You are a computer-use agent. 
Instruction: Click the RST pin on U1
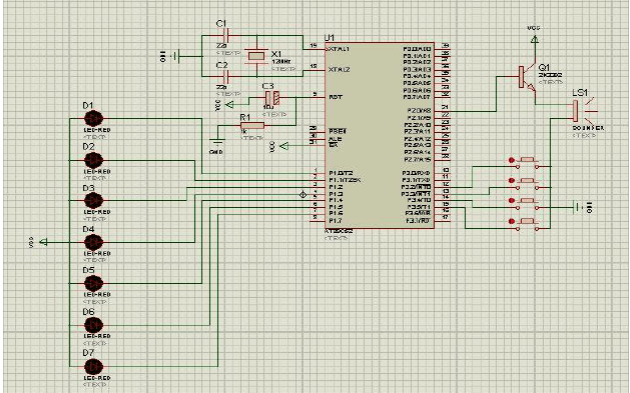(335, 97)
